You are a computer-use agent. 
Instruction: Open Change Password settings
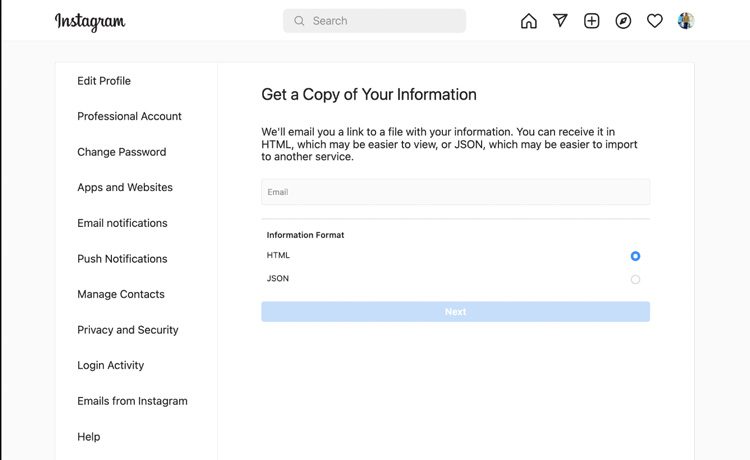coord(121,152)
